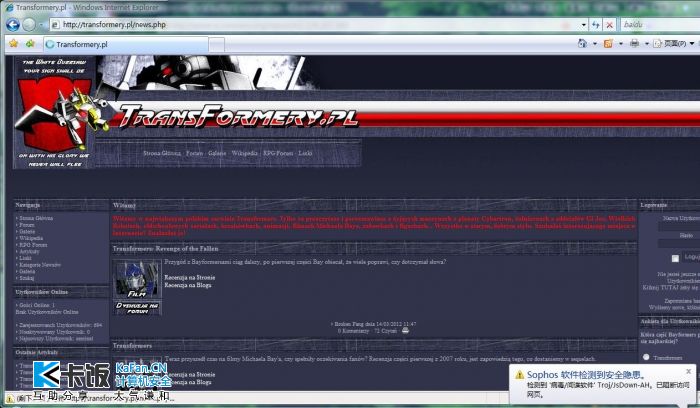Click the red Wreckers emblem image

coord(54,114)
